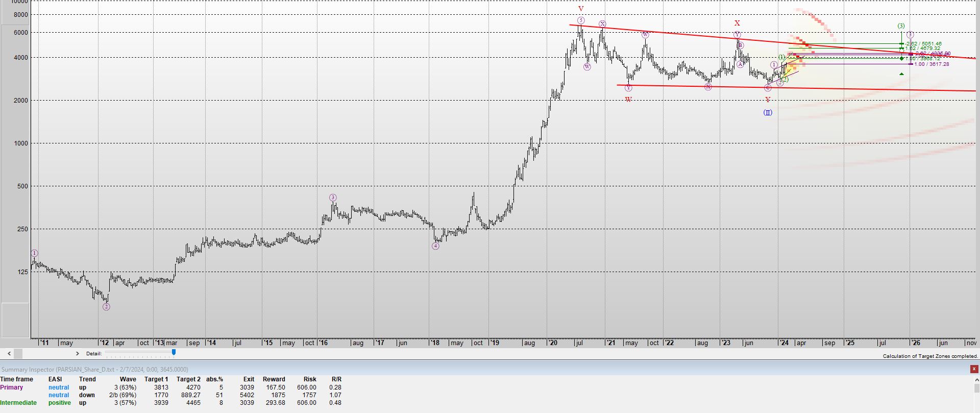Select circled wave 4 label near 2018

point(435,246)
